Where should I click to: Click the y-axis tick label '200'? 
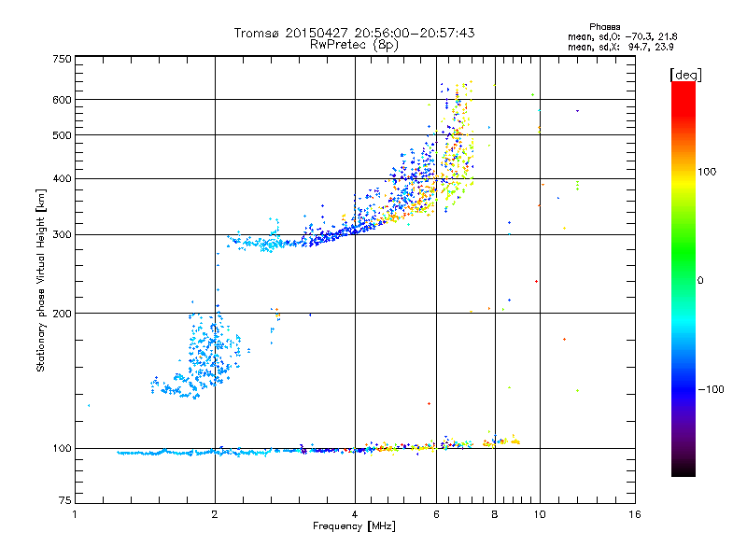62,314
